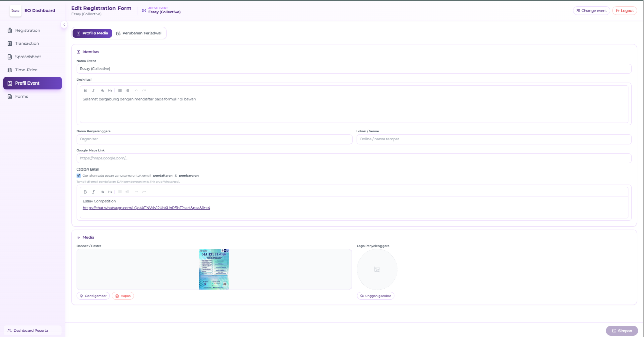This screenshot has width=644, height=338.
Task: Click undo in the Deskripsi editor toolbar
Action: click(136, 90)
